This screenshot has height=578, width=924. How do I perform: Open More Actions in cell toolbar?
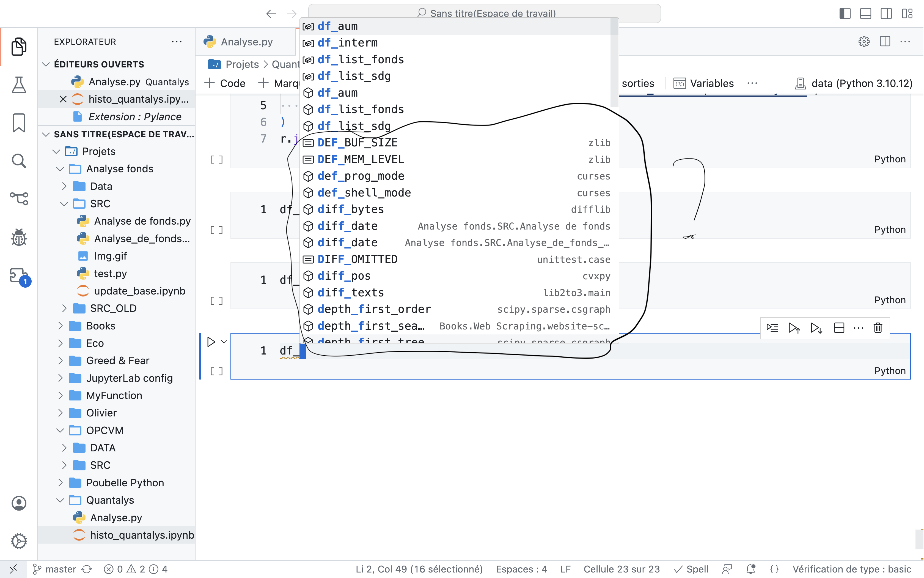(858, 328)
